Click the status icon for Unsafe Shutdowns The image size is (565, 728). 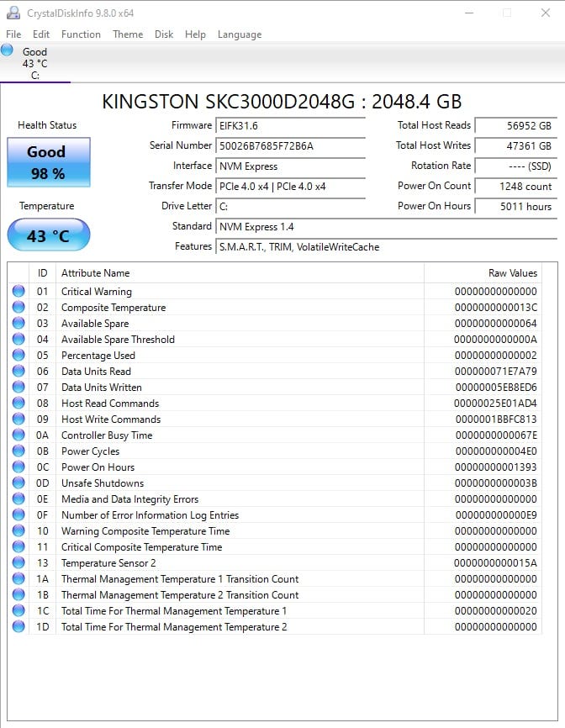pyautogui.click(x=18, y=483)
